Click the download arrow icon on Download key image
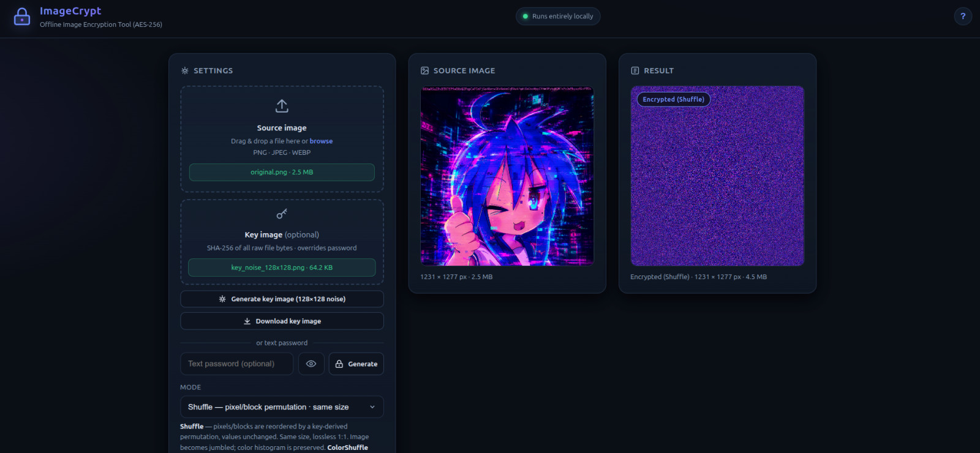This screenshot has height=453, width=980. 247,321
